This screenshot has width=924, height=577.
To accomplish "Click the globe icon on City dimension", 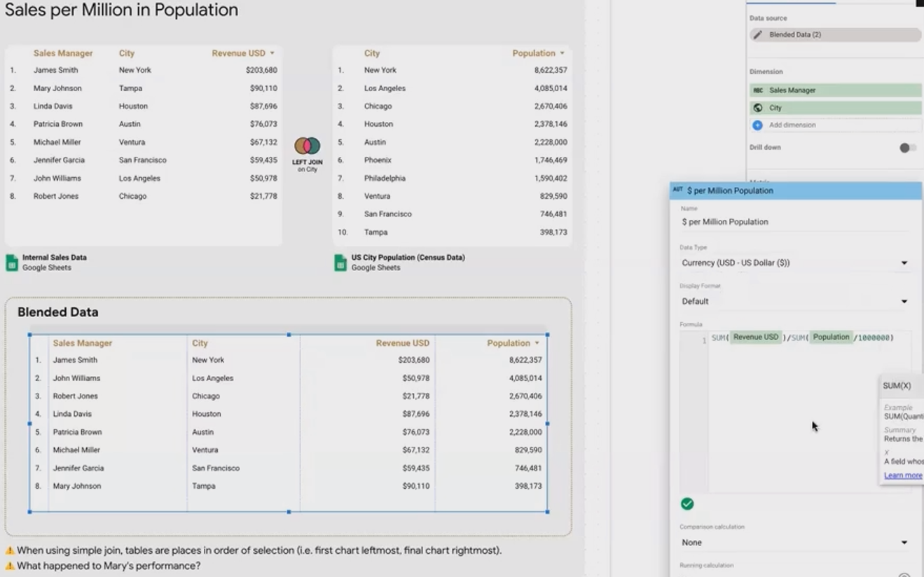I will coord(757,108).
